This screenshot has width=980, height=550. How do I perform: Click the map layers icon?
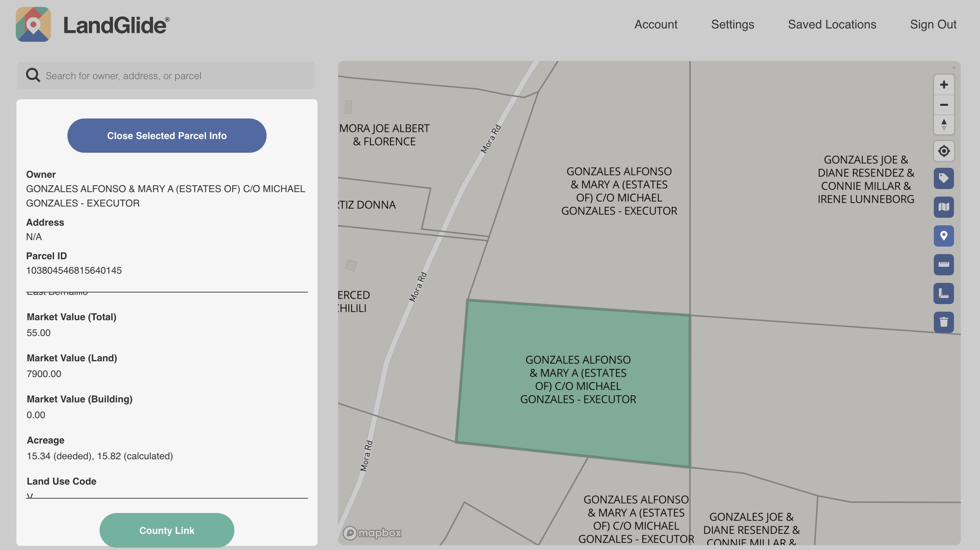(x=944, y=206)
